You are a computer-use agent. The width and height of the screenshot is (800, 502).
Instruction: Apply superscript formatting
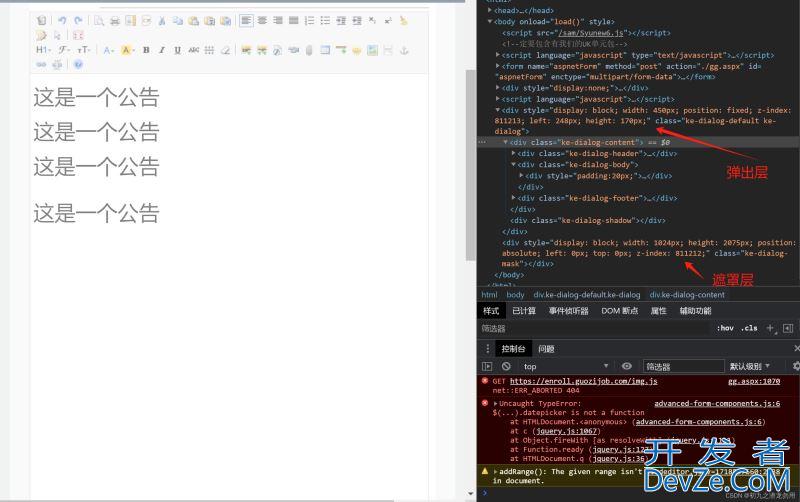click(x=388, y=20)
